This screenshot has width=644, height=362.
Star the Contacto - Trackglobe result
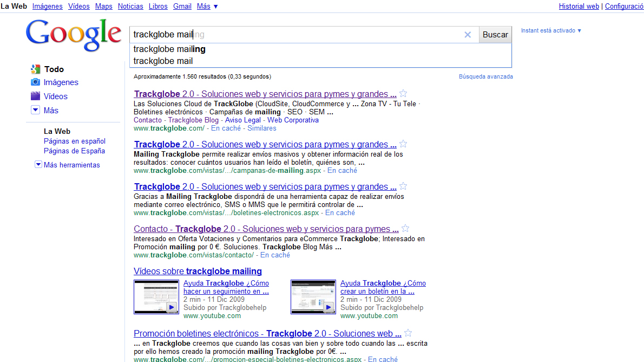(x=405, y=228)
